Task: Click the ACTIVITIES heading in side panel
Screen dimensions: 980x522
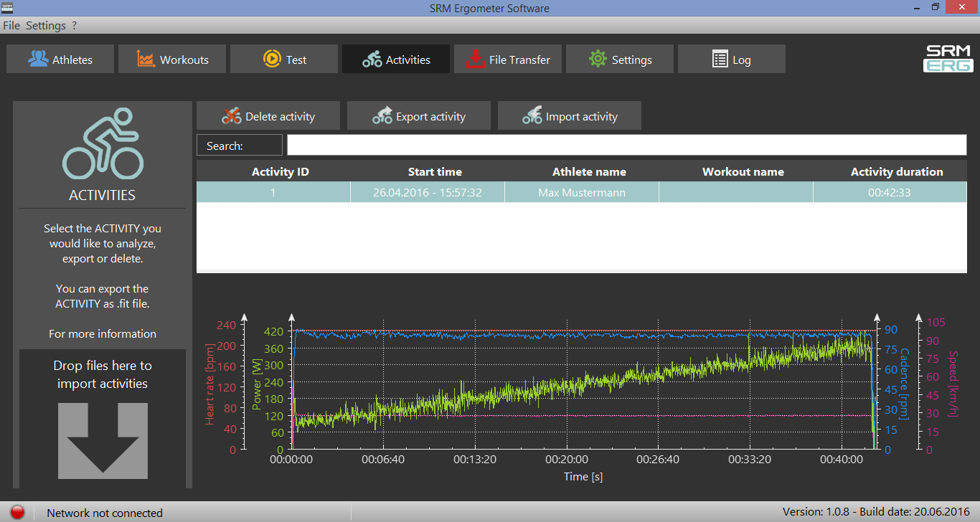Action: click(102, 195)
